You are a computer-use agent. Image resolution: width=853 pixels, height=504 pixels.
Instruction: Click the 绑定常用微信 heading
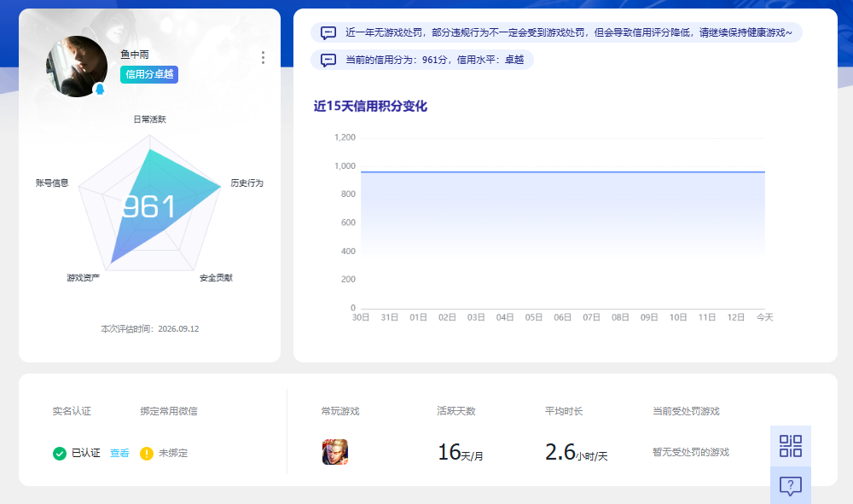tap(169, 411)
